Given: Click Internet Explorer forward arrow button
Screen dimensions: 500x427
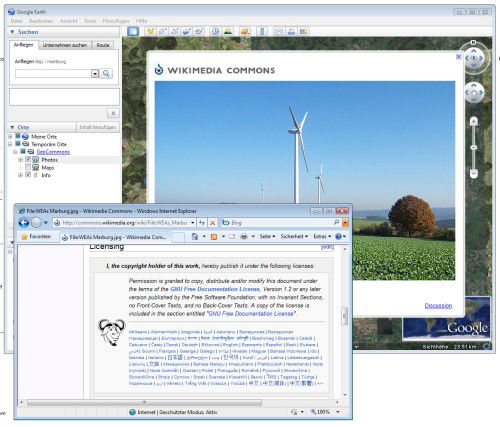Looking at the screenshot, I should tap(36, 222).
